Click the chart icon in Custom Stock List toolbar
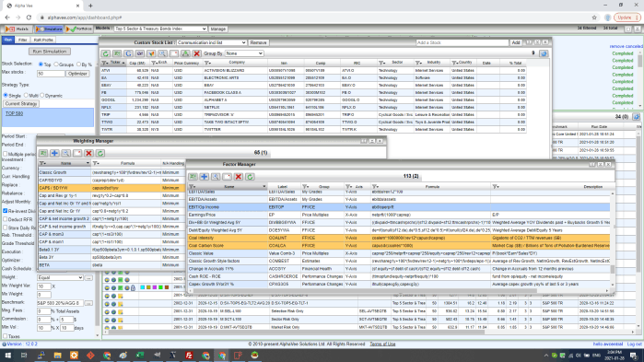Viewport: 644px width, 362px height. tap(151, 53)
